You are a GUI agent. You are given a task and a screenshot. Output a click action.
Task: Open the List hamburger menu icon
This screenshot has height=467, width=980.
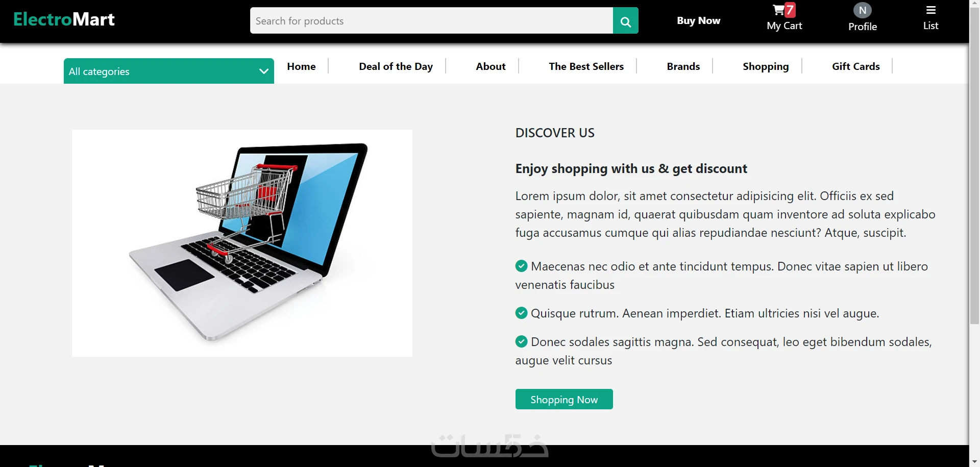click(x=931, y=10)
